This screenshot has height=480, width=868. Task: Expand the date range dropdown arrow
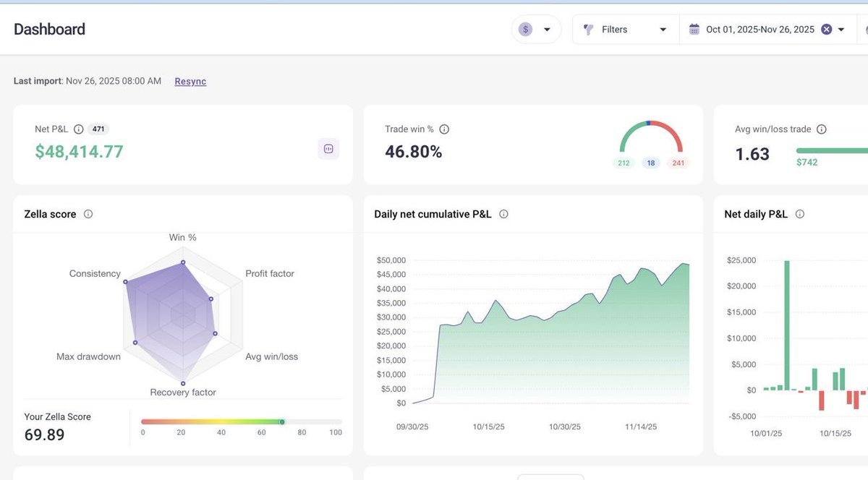(841, 30)
